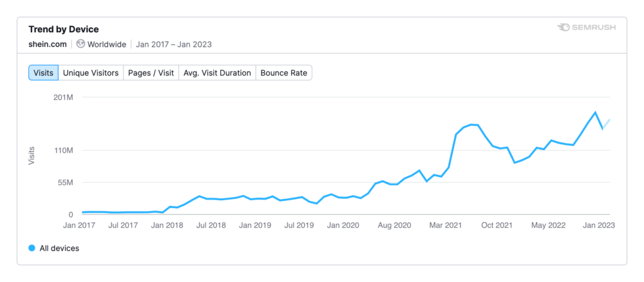Click the shein.com domain text

click(x=47, y=44)
